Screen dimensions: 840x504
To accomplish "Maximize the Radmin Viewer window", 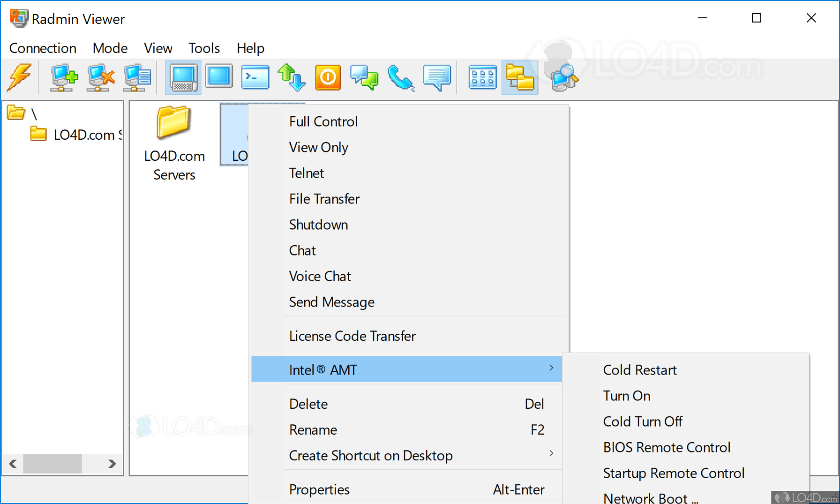I will point(757,18).
